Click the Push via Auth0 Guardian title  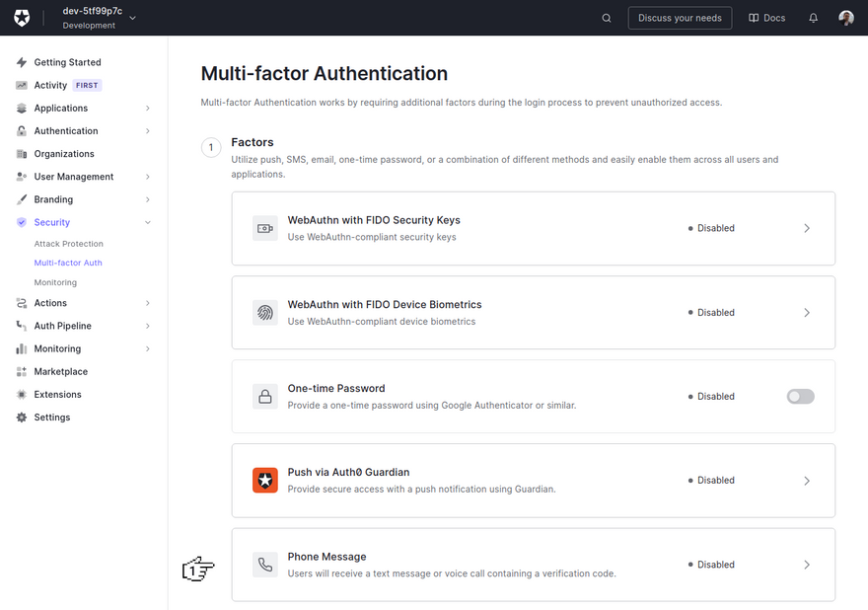[348, 472]
